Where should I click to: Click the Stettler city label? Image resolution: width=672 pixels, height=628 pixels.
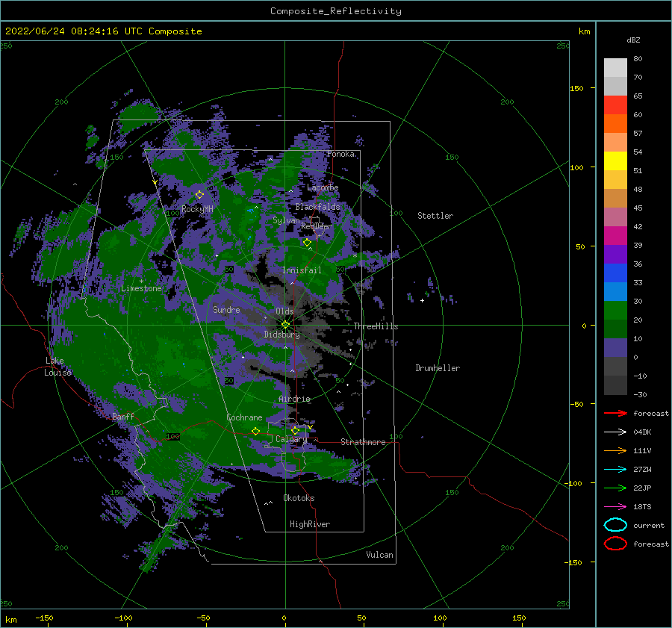pos(435,216)
